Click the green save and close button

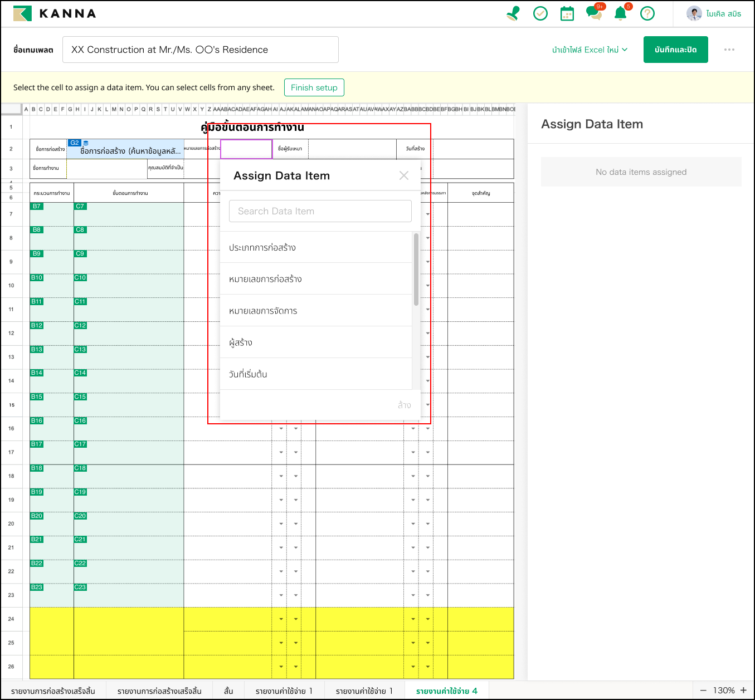[675, 50]
